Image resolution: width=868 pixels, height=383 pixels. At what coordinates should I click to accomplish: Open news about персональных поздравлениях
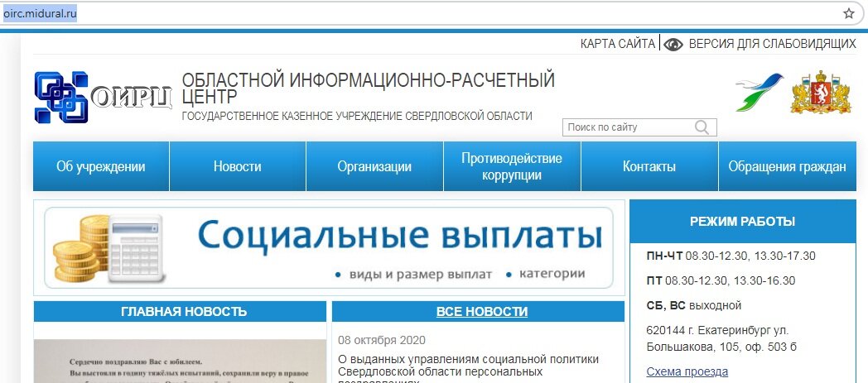click(468, 371)
